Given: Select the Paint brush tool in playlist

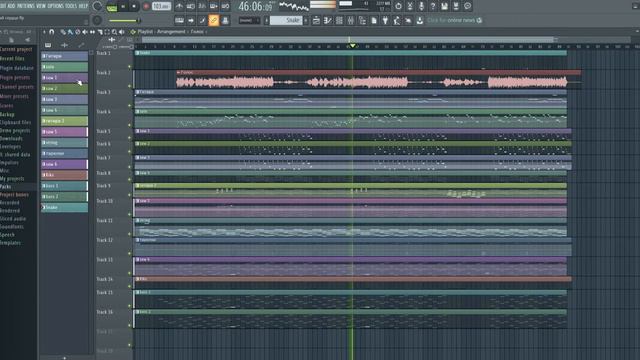Looking at the screenshot, I should coord(70,32).
